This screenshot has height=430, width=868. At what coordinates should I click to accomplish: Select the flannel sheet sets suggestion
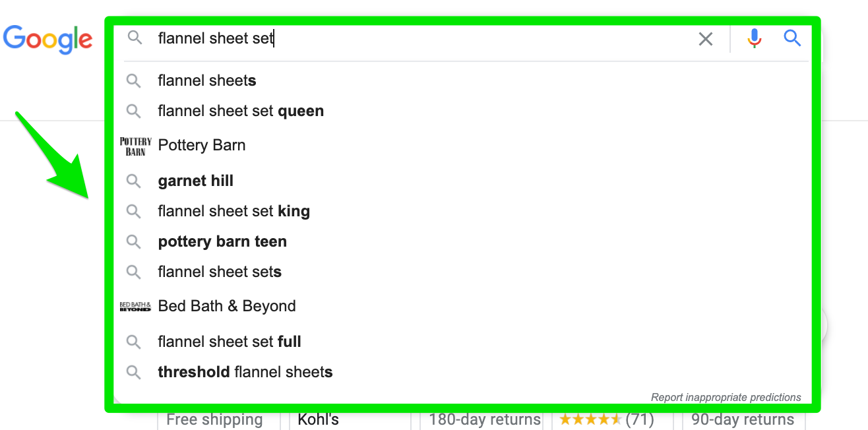tap(220, 272)
